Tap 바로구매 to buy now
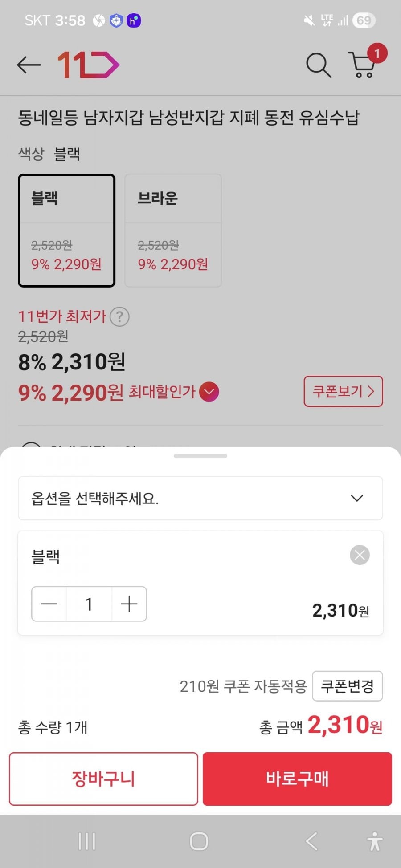This screenshot has width=401, height=868. coord(297,779)
